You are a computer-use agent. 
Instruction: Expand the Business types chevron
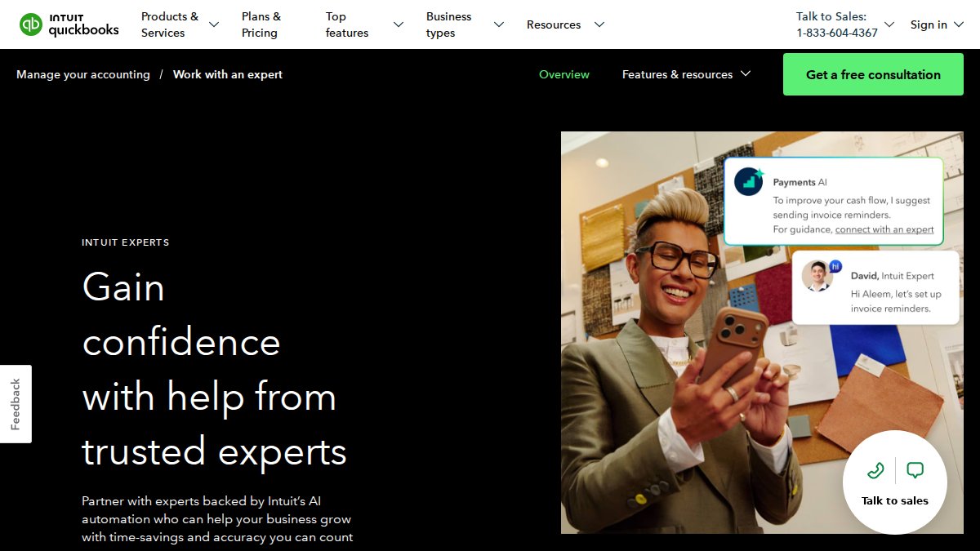[x=499, y=24]
